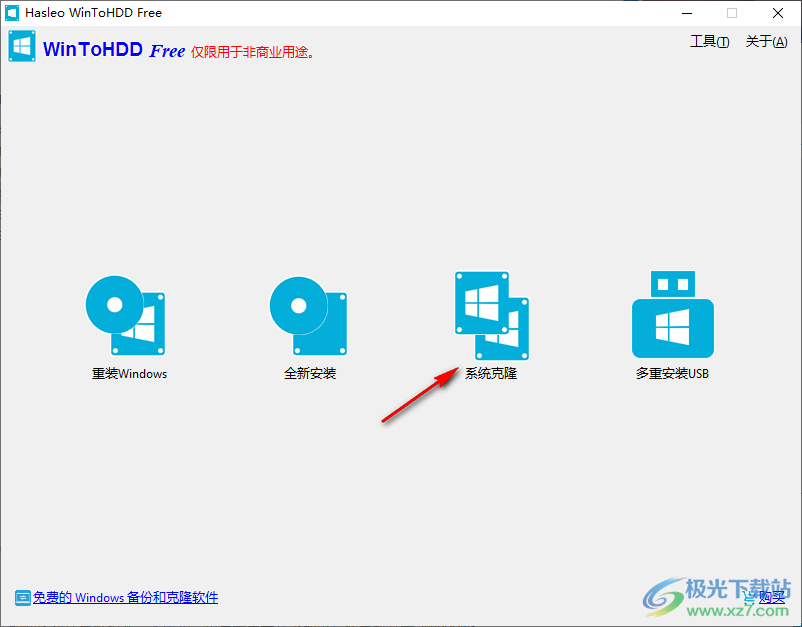802x627 pixels.
Task: Select the New Installation (全新安装) disc icon
Action: 308,316
